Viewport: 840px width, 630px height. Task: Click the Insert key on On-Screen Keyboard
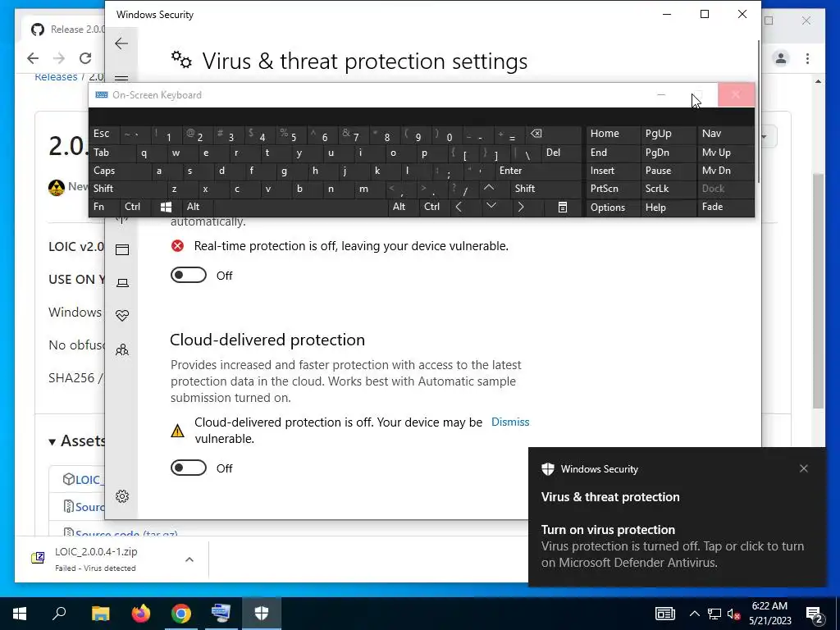(x=613, y=171)
